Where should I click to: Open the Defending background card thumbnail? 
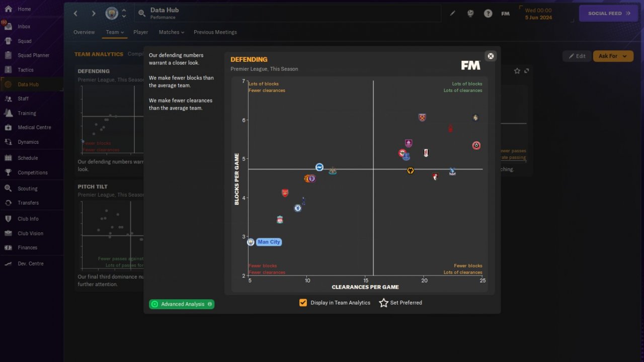[x=110, y=120]
